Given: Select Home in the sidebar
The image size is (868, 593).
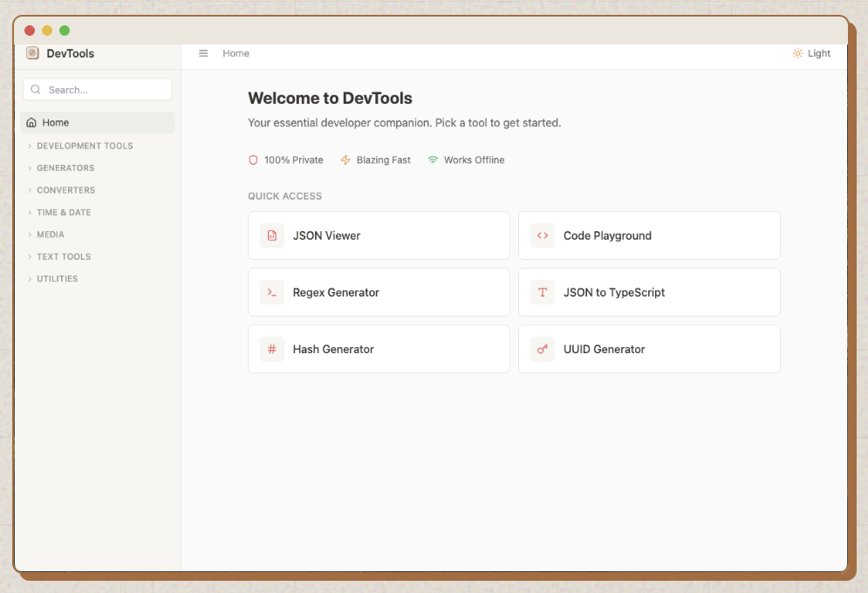Looking at the screenshot, I should click(x=98, y=123).
